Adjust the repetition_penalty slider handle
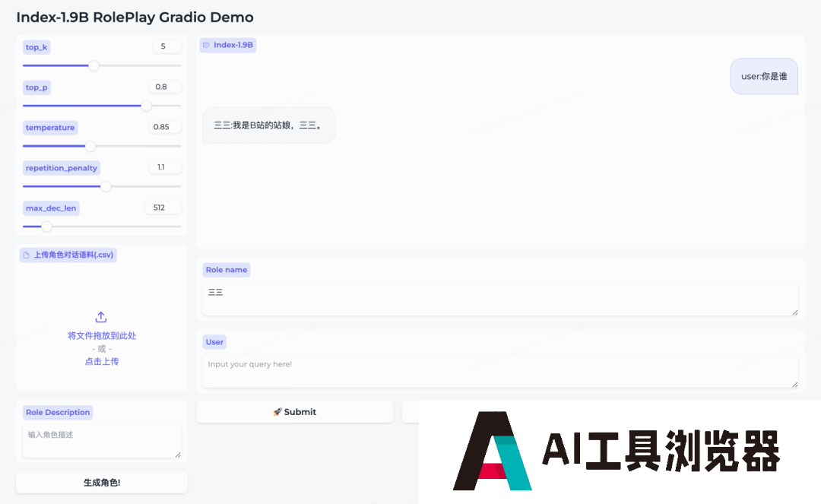821x504 pixels. pyautogui.click(x=106, y=186)
